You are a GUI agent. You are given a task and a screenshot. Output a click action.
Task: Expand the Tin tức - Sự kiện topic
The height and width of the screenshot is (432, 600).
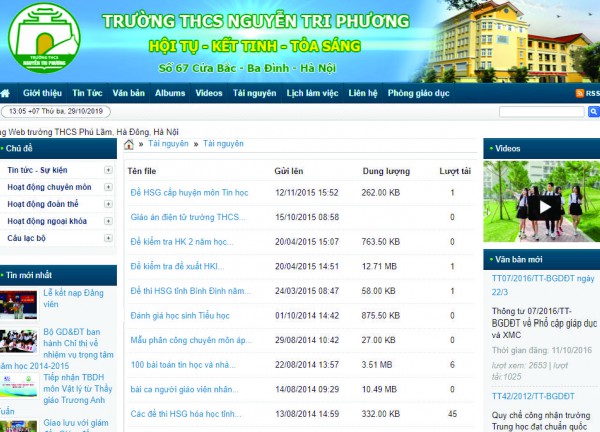108,170
